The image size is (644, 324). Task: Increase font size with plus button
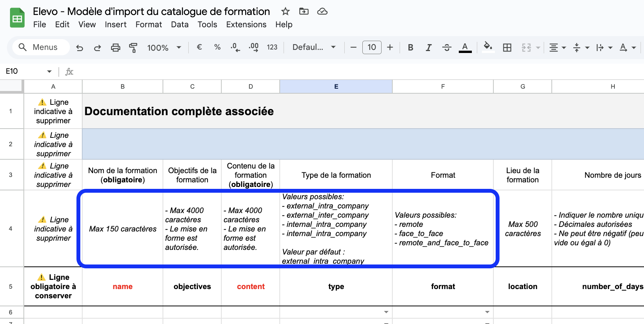(x=390, y=47)
